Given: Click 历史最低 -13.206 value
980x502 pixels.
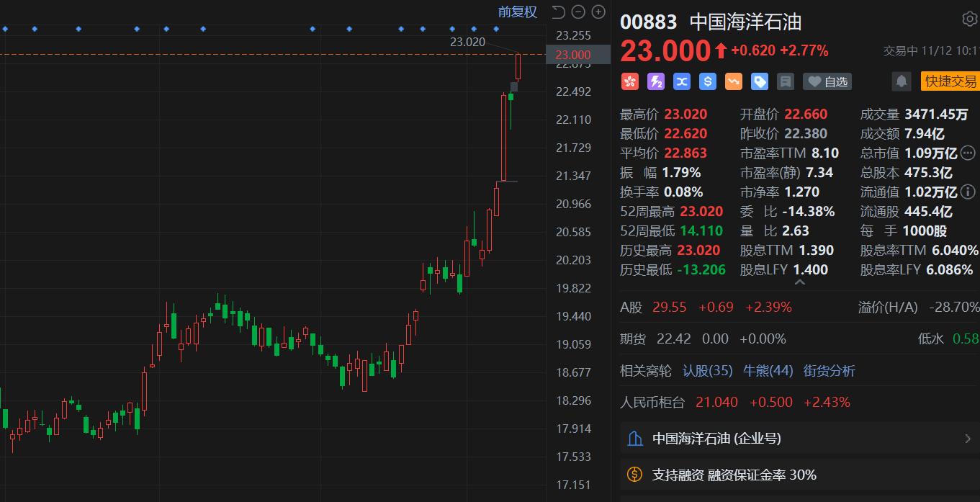Looking at the screenshot, I should [x=701, y=269].
